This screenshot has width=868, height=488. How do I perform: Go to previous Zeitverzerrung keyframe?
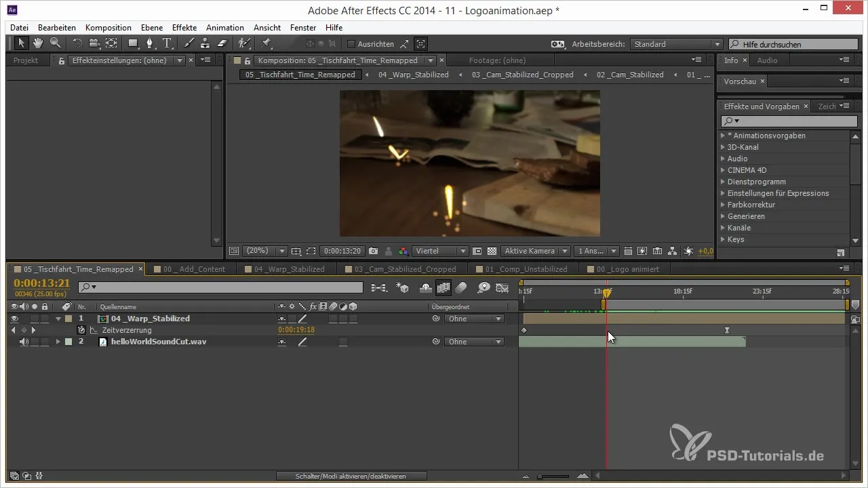coord(14,330)
